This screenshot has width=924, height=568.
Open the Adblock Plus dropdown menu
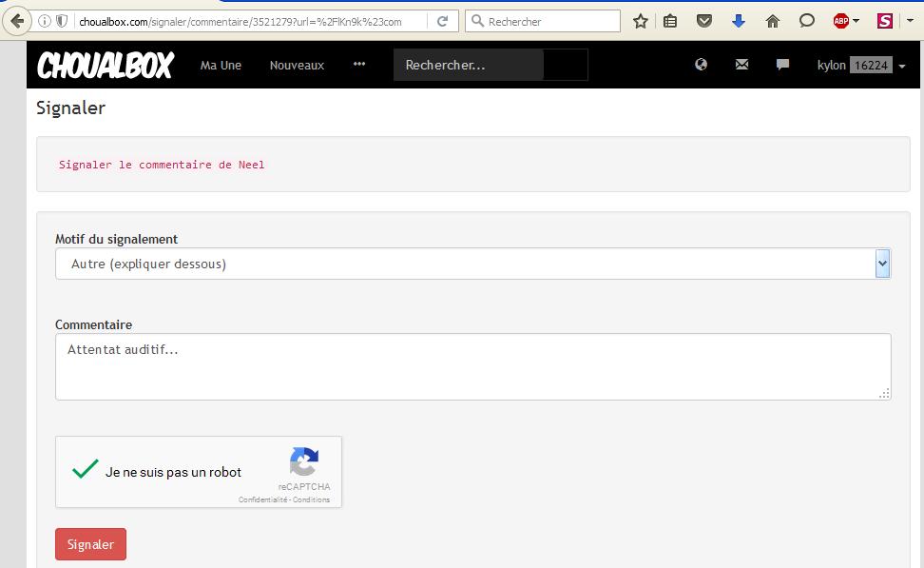tap(846, 21)
